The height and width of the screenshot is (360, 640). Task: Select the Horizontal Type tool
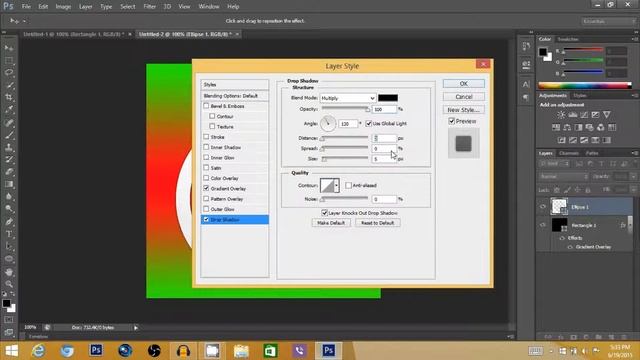tap(9, 234)
